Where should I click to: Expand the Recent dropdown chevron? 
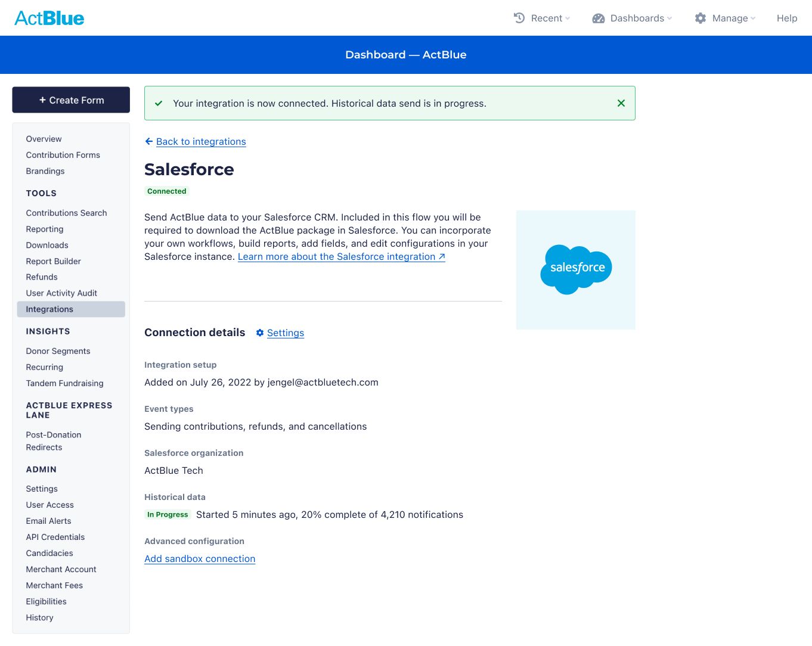[568, 18]
